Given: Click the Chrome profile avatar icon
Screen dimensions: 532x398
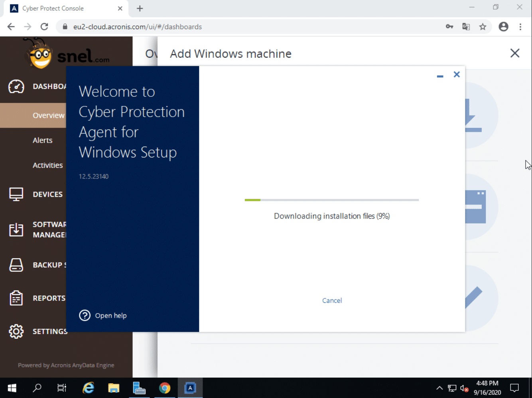Looking at the screenshot, I should [503, 27].
